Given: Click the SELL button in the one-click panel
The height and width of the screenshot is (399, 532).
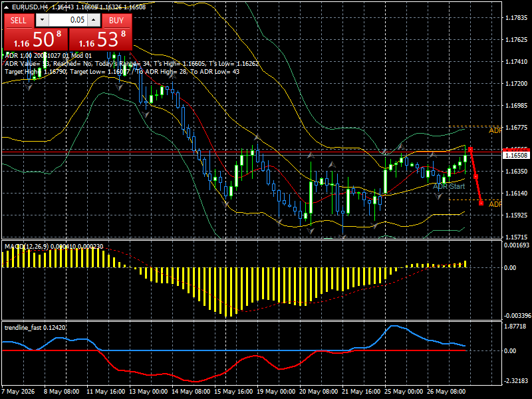Looking at the screenshot, I should click(x=19, y=21).
